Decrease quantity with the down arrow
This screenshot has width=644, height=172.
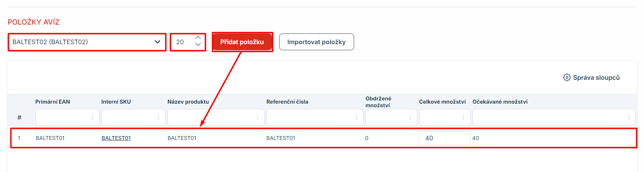198,45
